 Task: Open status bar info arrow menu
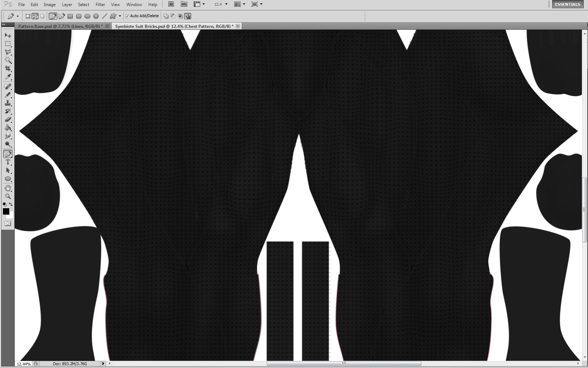point(103,363)
